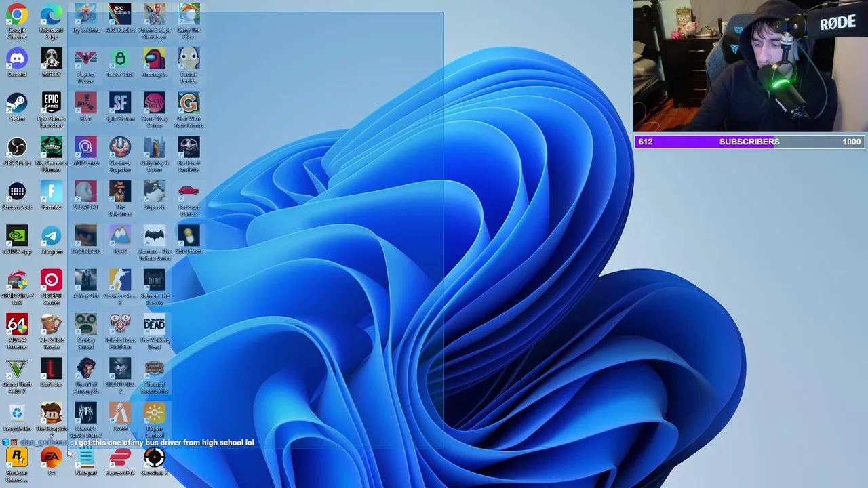Select the OBS Studio shortcut
The image size is (868, 488).
(x=17, y=150)
